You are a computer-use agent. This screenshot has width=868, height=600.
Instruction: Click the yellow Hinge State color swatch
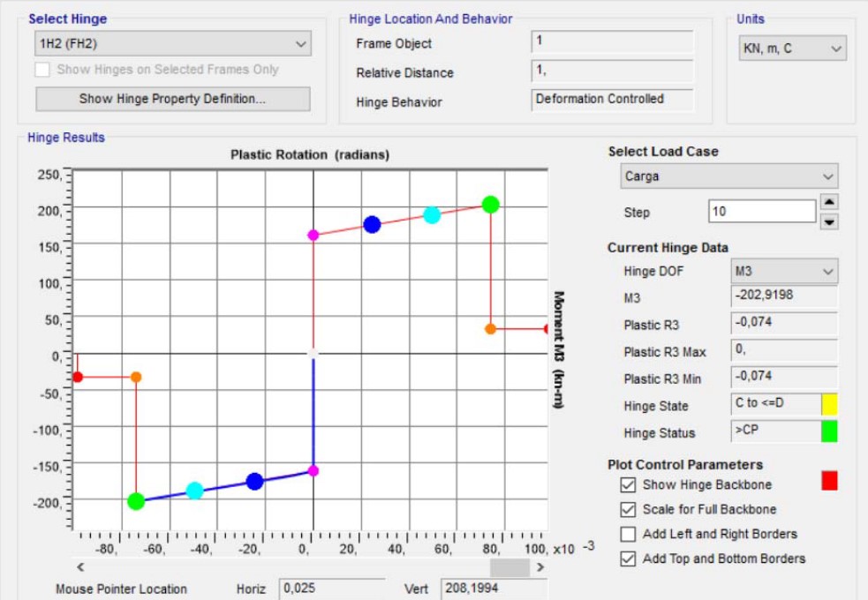(829, 405)
